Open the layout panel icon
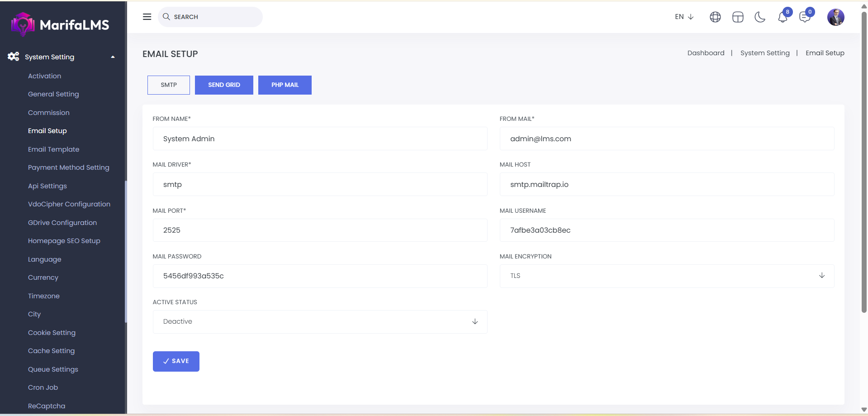The height and width of the screenshot is (416, 868). pos(738,17)
